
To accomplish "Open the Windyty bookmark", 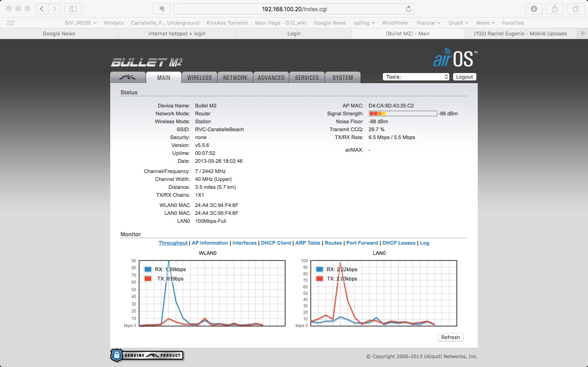I will point(114,23).
